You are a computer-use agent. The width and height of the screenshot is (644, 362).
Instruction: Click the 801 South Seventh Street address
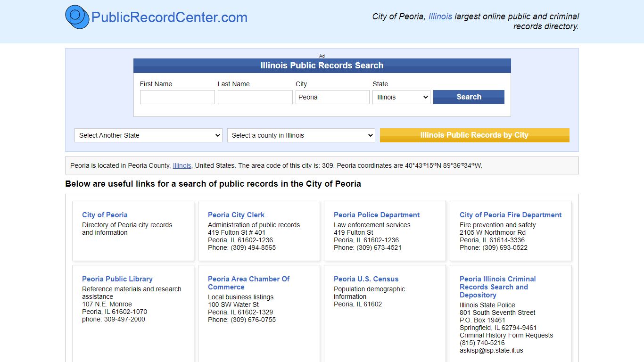pyautogui.click(x=497, y=313)
